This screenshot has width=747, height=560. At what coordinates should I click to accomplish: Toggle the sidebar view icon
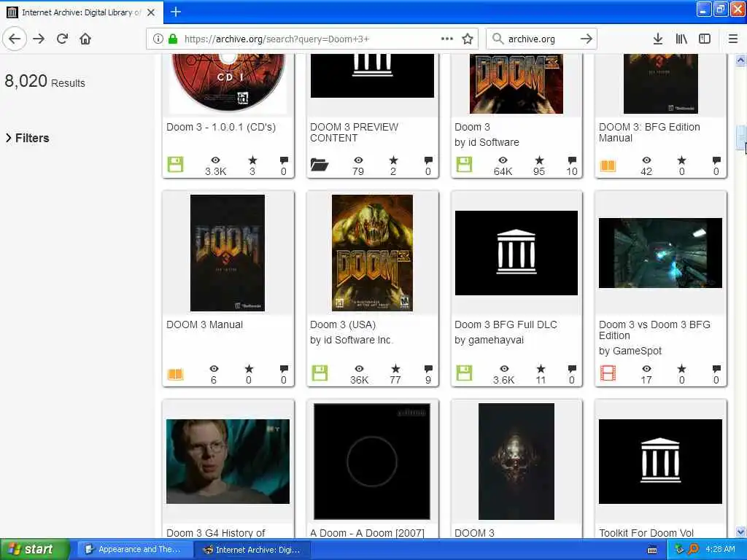click(705, 39)
